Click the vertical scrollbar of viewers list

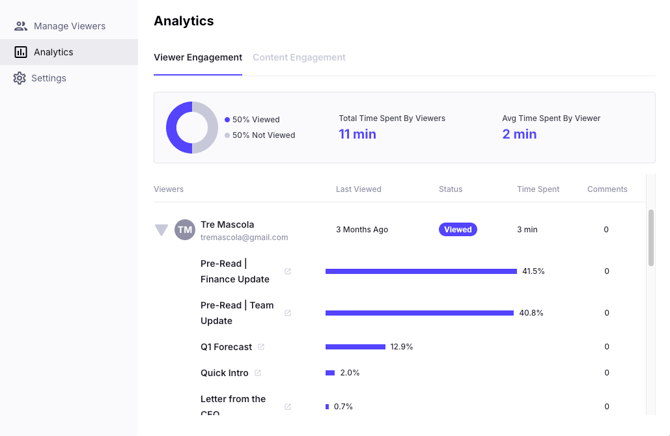(x=651, y=238)
